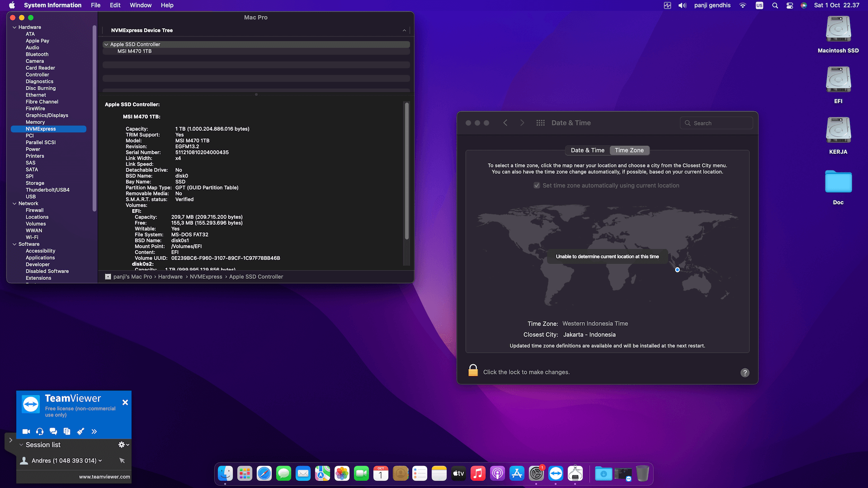Click the remote pointer icon next to Andres
Screen dimensions: 868x488
pyautogui.click(x=122, y=460)
